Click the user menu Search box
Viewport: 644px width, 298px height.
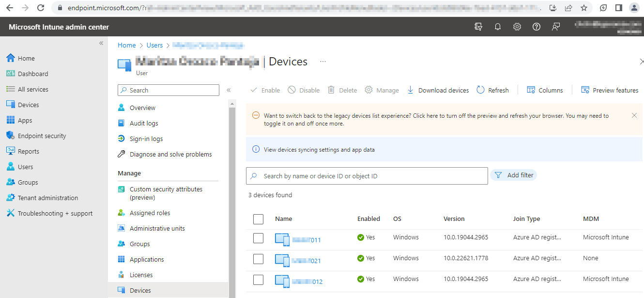[x=169, y=90]
